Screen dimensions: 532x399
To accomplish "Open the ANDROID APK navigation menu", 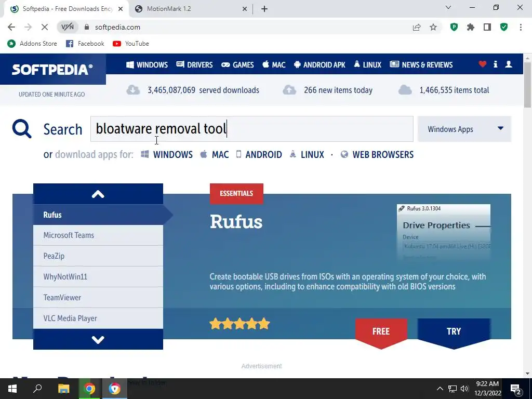I will [x=320, y=64].
